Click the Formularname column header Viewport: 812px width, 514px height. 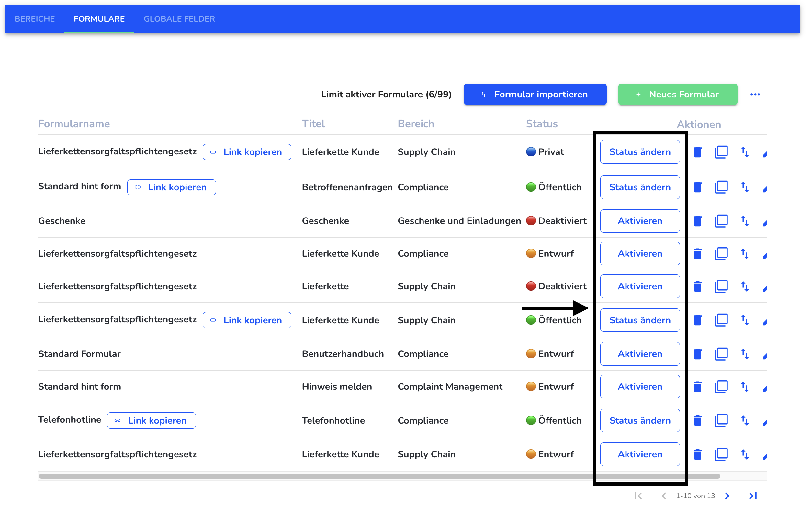click(x=74, y=124)
